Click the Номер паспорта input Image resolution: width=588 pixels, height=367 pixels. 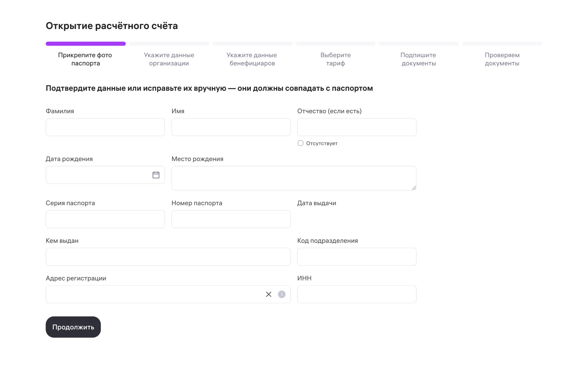click(x=231, y=219)
